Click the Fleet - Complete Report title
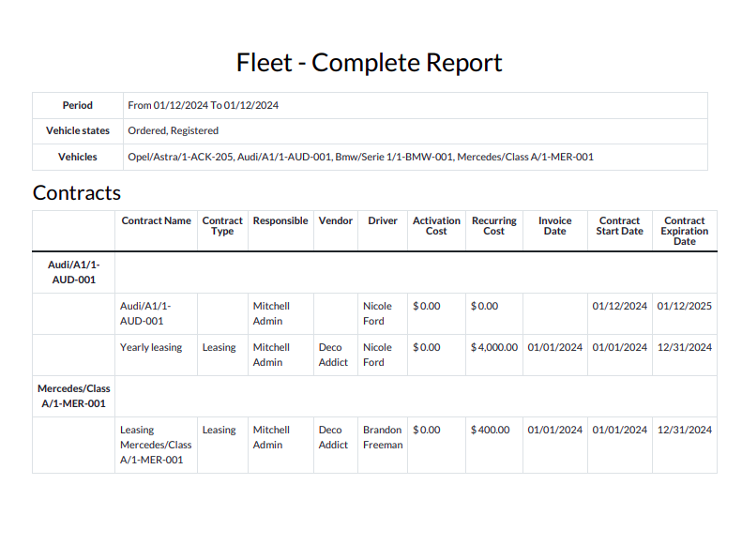This screenshot has width=742, height=560. [x=370, y=63]
